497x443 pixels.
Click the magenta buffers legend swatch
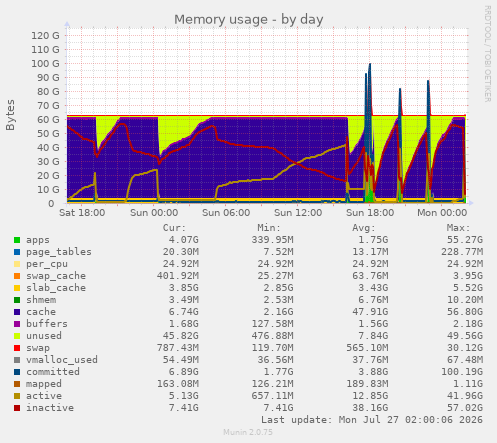17,324
